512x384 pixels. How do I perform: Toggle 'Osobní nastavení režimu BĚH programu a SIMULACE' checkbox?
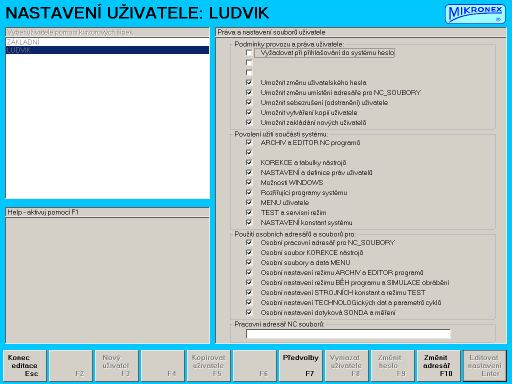[x=249, y=282]
